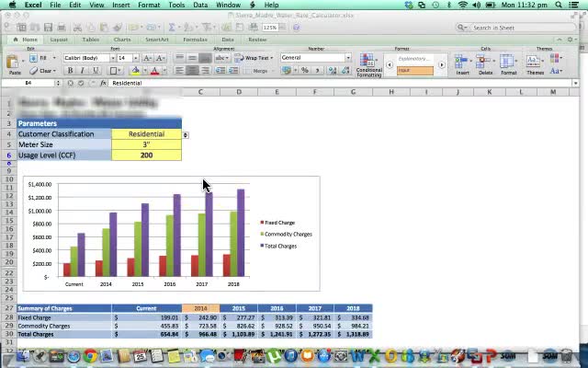Click the Font Color letter A

pos(154,71)
